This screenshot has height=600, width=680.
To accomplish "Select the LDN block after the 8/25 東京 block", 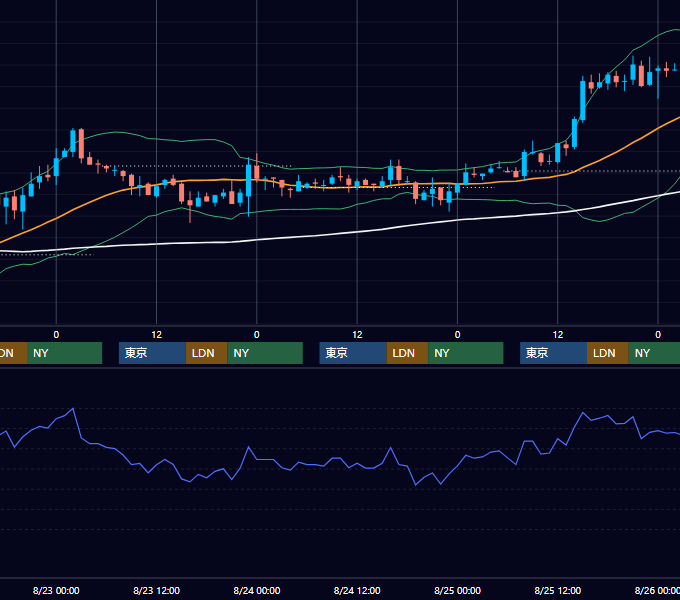I will pos(608,353).
